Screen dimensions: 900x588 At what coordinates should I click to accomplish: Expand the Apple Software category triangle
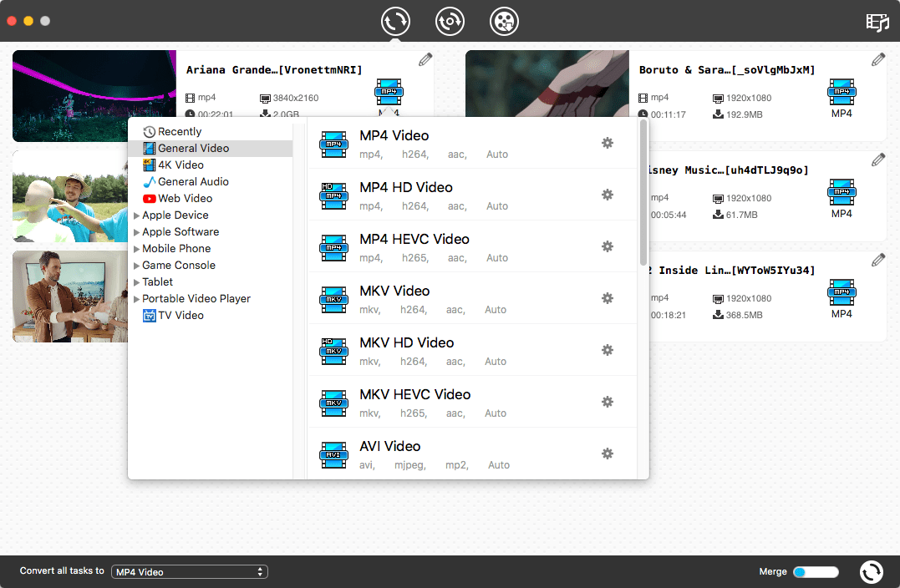136,232
